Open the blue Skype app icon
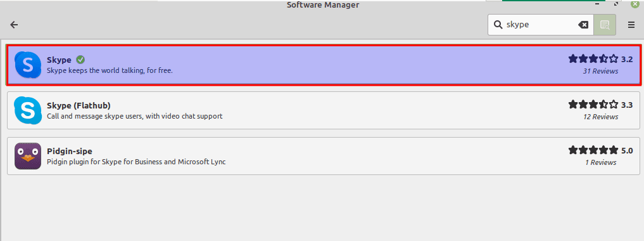 (x=27, y=65)
